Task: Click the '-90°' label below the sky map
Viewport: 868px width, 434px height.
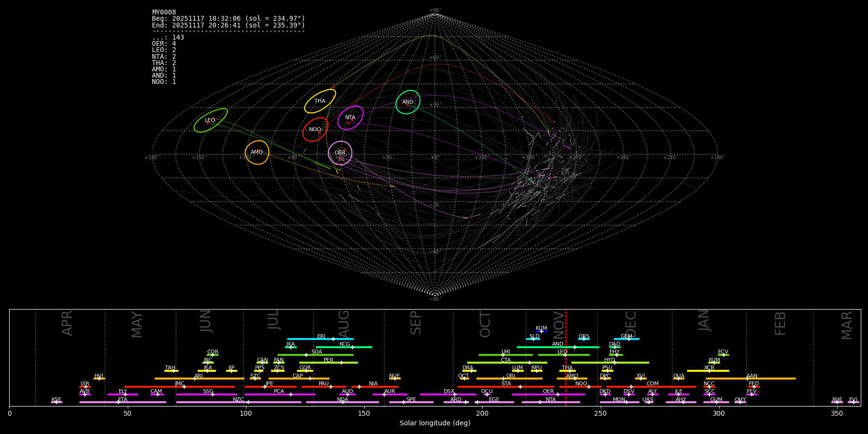Action: tap(435, 299)
